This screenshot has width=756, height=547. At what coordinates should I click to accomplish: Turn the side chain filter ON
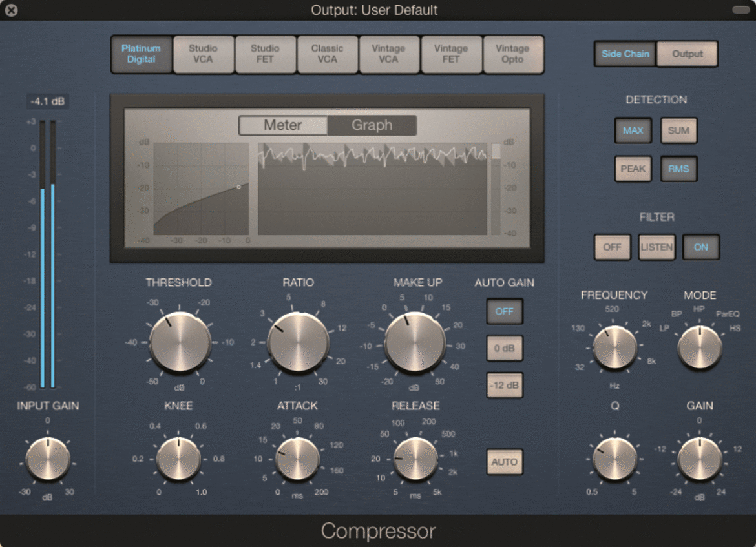[x=701, y=247]
